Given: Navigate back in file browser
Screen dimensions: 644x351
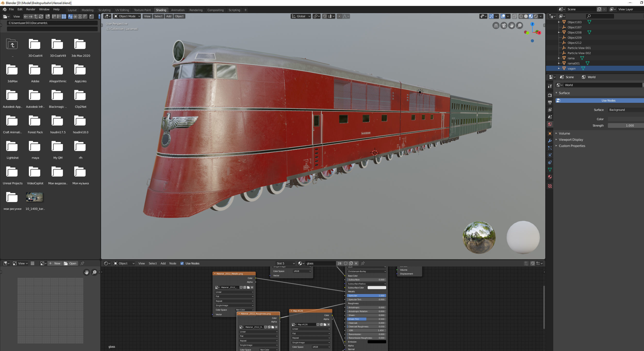Looking at the screenshot, I should 26,16.
